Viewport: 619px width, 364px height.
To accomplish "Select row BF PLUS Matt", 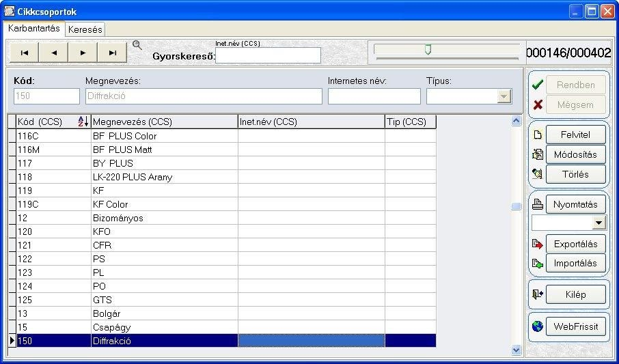I will coord(226,150).
